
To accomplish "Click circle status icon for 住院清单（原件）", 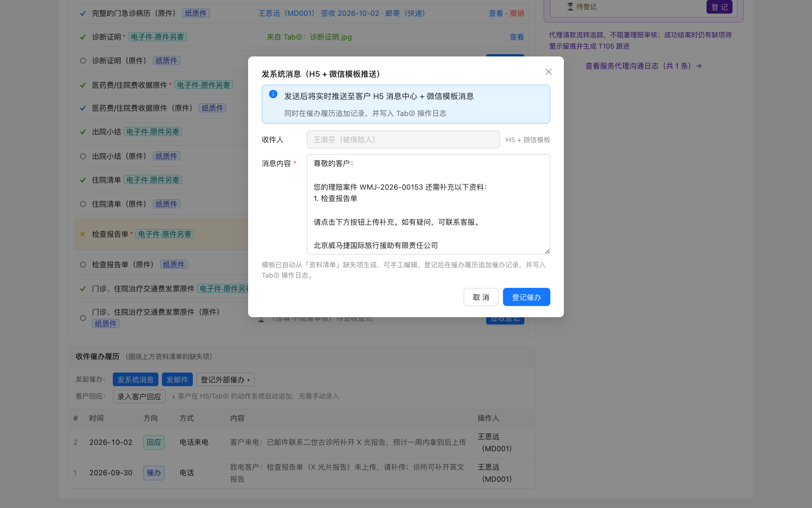I will click(83, 204).
